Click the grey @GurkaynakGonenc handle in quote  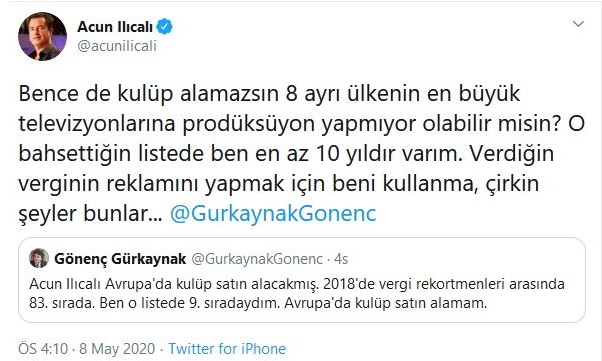coord(257,259)
